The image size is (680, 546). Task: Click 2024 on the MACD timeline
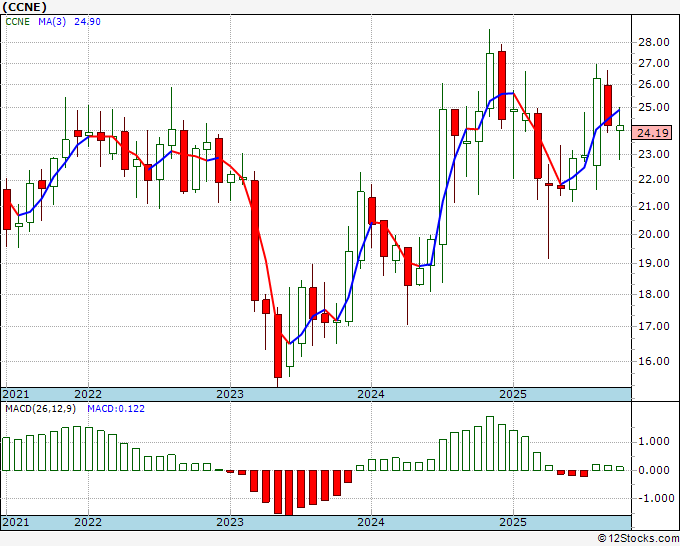[x=371, y=522]
